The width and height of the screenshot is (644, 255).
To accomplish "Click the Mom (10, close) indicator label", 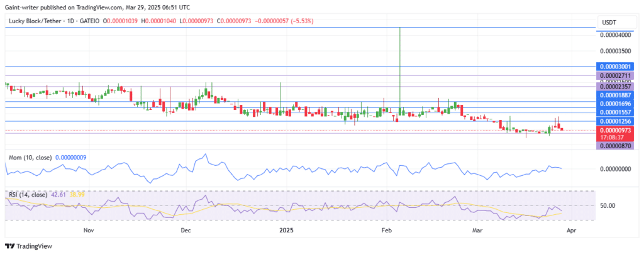I will 31,158.
